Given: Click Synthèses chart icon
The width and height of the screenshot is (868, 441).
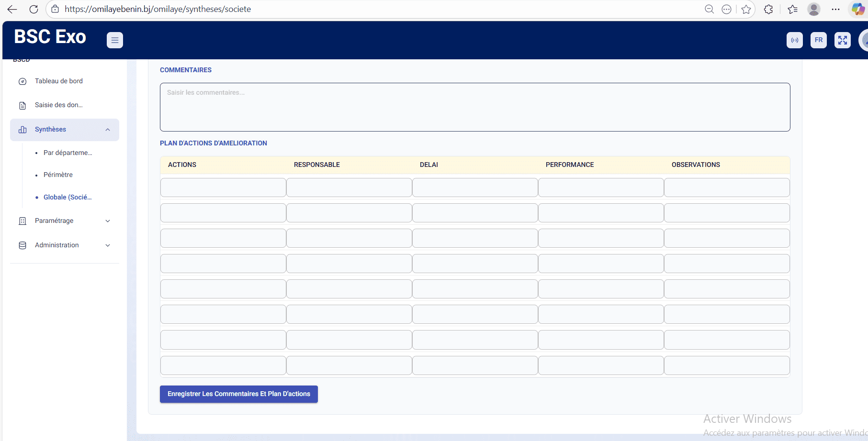Looking at the screenshot, I should pyautogui.click(x=23, y=130).
